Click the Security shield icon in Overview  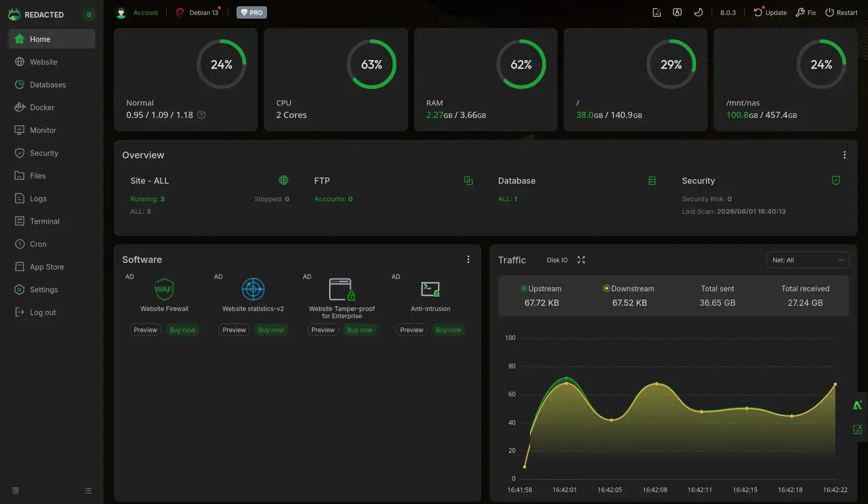coord(836,180)
